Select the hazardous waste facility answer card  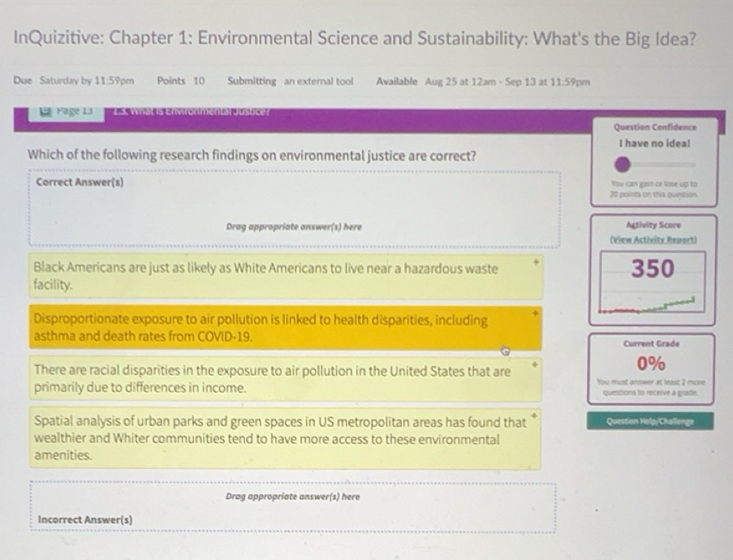tap(284, 278)
